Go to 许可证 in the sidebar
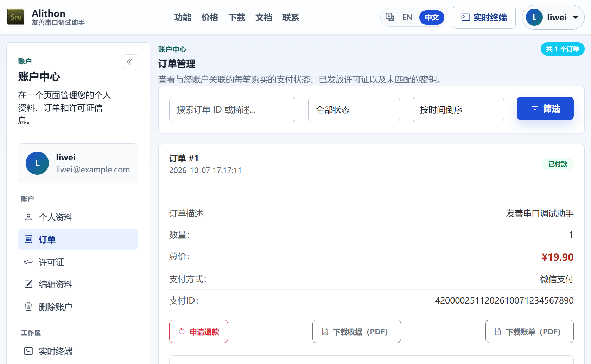591x364 pixels. (78, 262)
